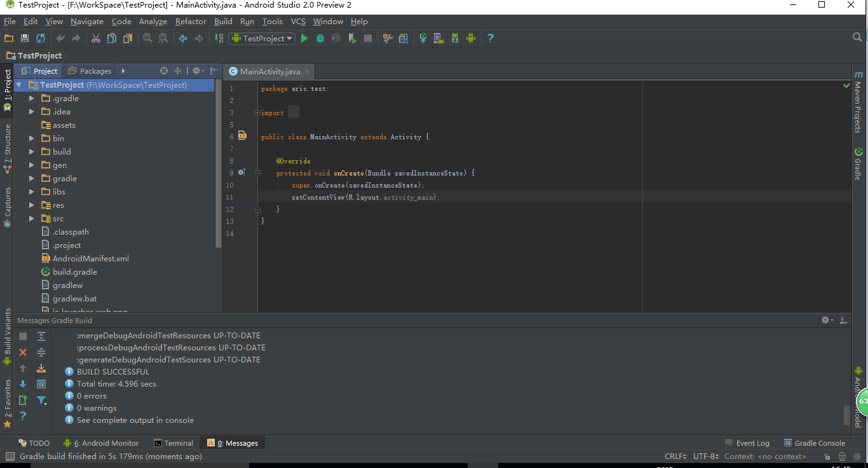Open Settings via the wrench icon

tap(388, 38)
